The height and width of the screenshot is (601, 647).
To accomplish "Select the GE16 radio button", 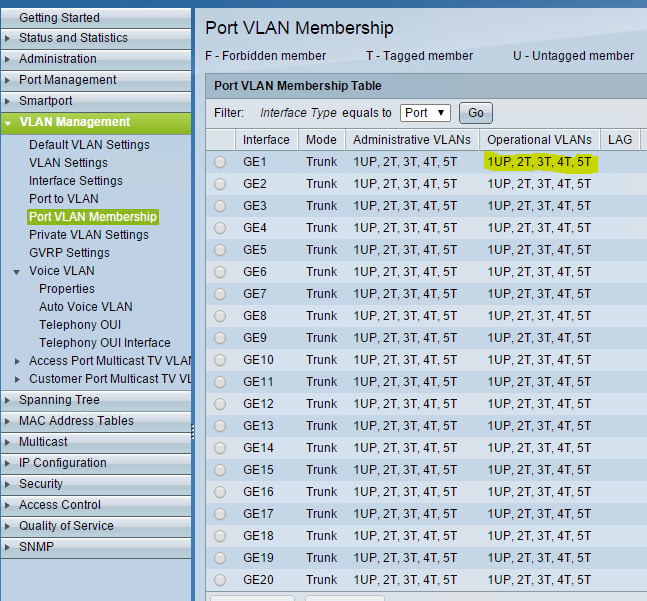I will tap(220, 492).
